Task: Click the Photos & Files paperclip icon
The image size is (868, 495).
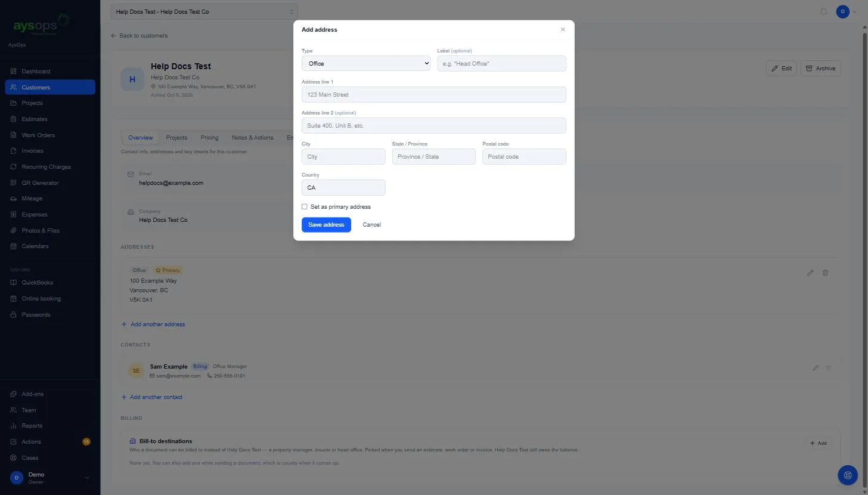Action: click(x=14, y=231)
